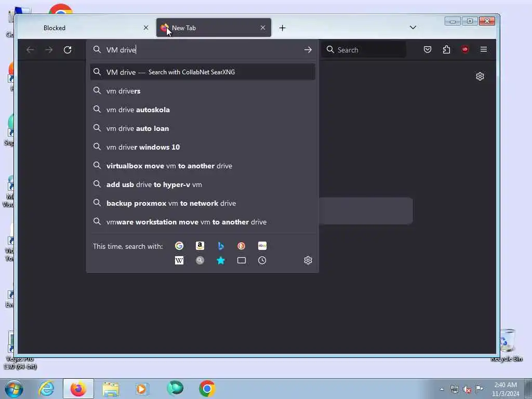Open search settings gear in suggestions panel
Viewport: 532px width, 399px height.
point(308,260)
